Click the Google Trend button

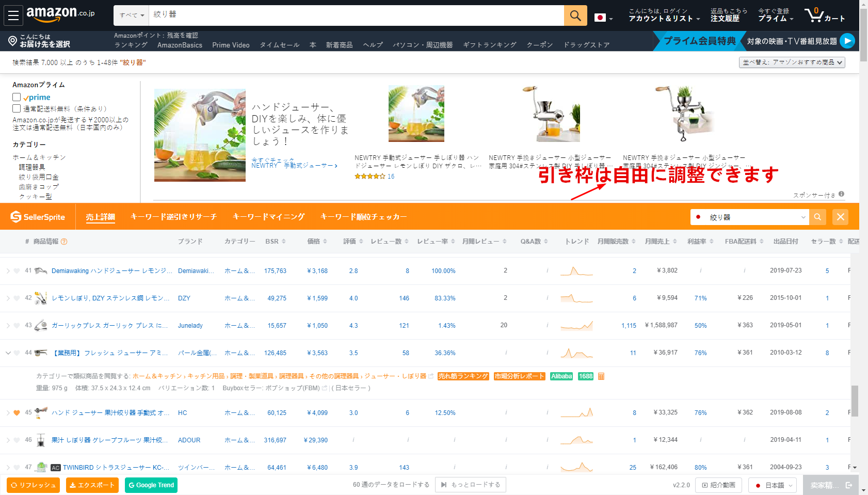click(151, 485)
